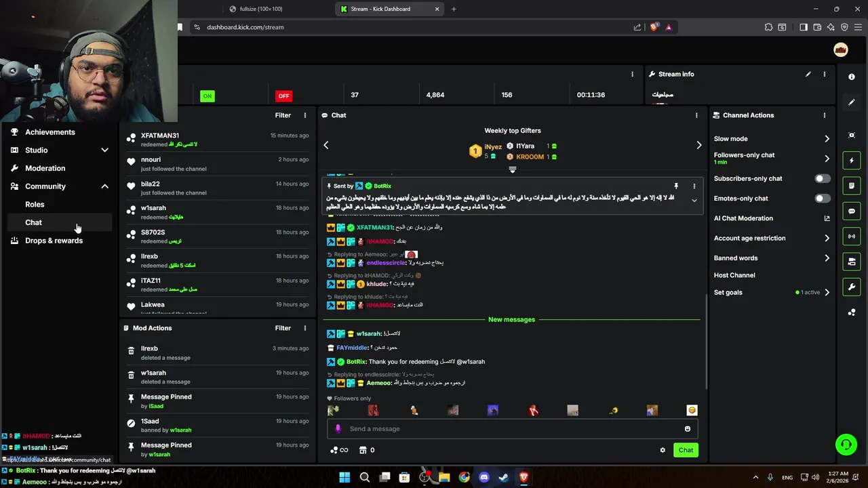Open Channel Actions three-dot menu
This screenshot has height=488, width=868.
[825, 115]
